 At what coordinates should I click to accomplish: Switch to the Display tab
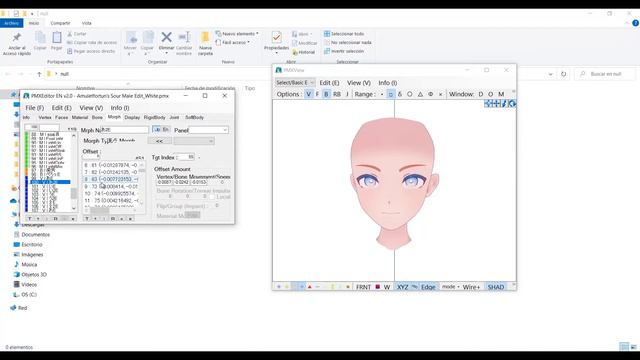click(x=132, y=118)
